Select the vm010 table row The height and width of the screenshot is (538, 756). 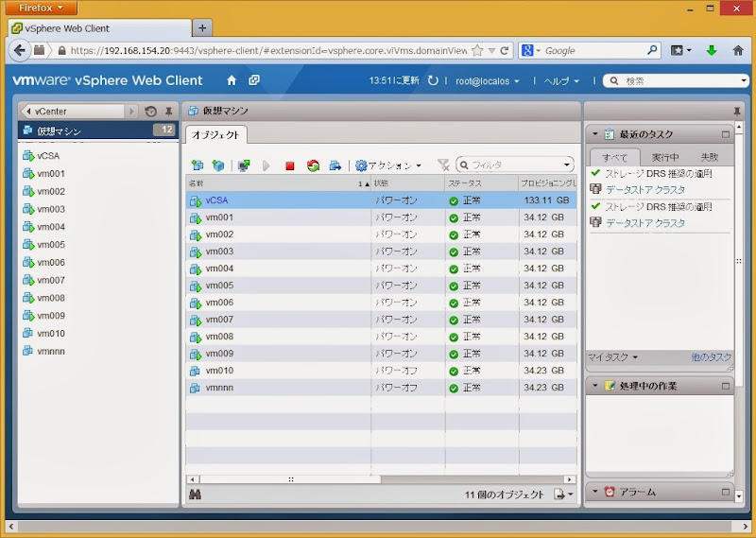point(381,371)
